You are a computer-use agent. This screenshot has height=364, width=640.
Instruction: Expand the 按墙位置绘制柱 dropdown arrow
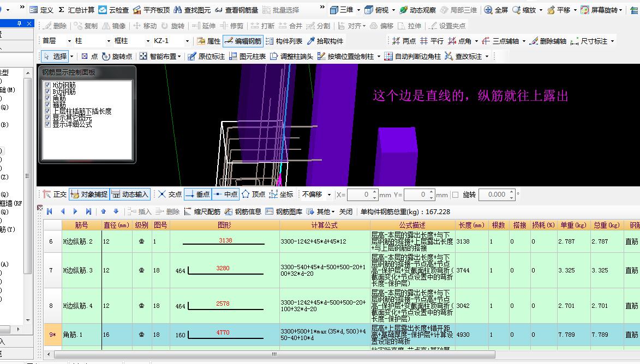click(x=379, y=57)
